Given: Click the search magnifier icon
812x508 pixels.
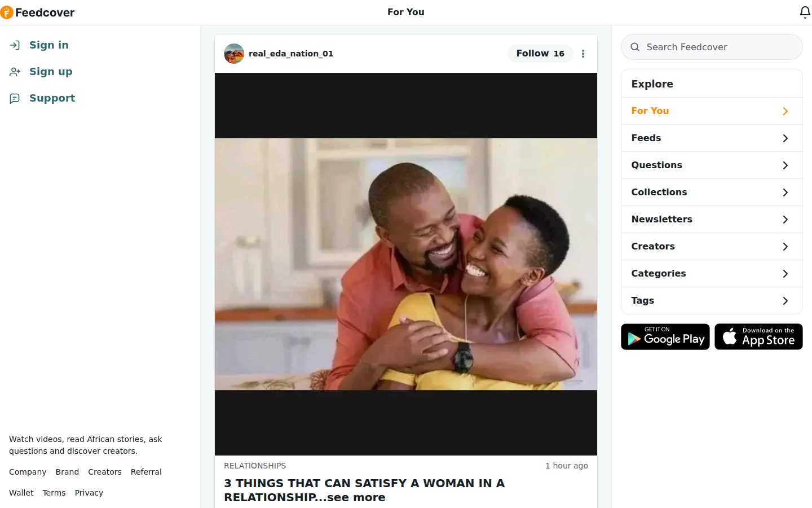Looking at the screenshot, I should click(635, 47).
